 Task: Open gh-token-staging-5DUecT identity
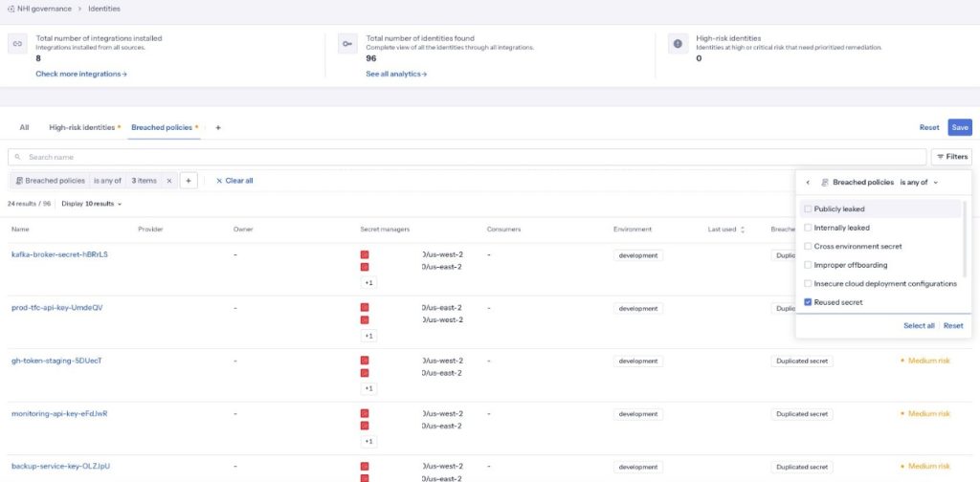pyautogui.click(x=56, y=361)
